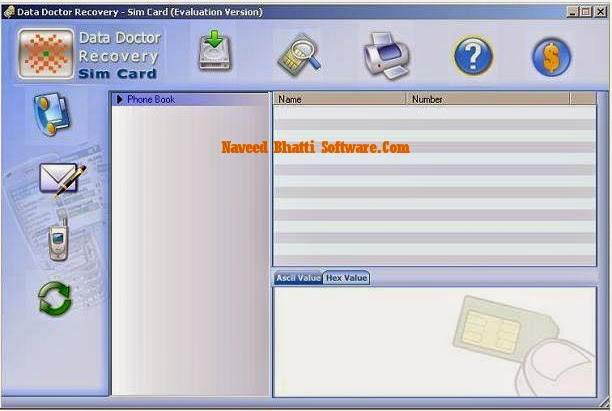
Task: Click the Save recovered data drive icon
Action: 215,52
